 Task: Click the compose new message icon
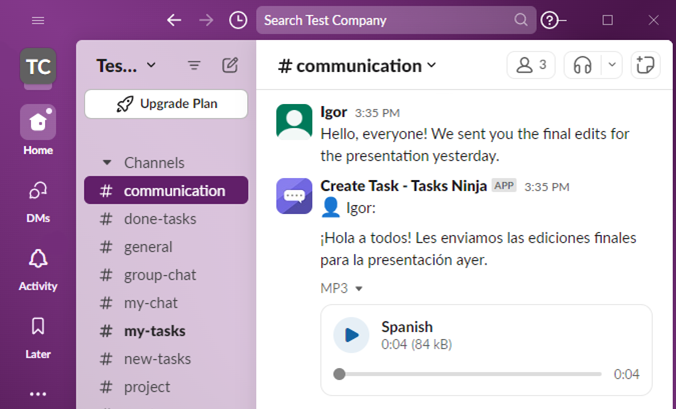230,65
